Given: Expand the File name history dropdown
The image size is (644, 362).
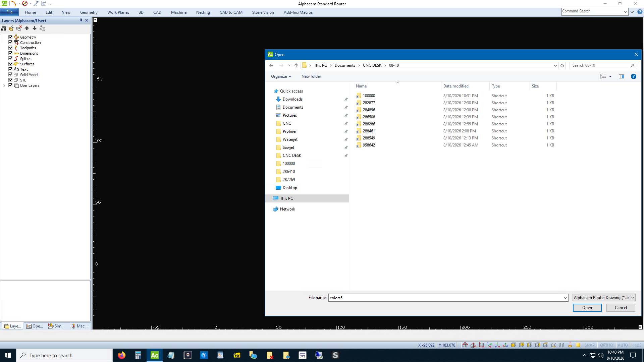Looking at the screenshot, I should pyautogui.click(x=565, y=298).
